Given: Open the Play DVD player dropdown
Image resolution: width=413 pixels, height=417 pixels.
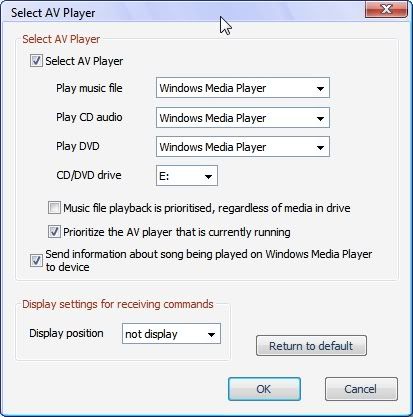Looking at the screenshot, I should pyautogui.click(x=243, y=147).
